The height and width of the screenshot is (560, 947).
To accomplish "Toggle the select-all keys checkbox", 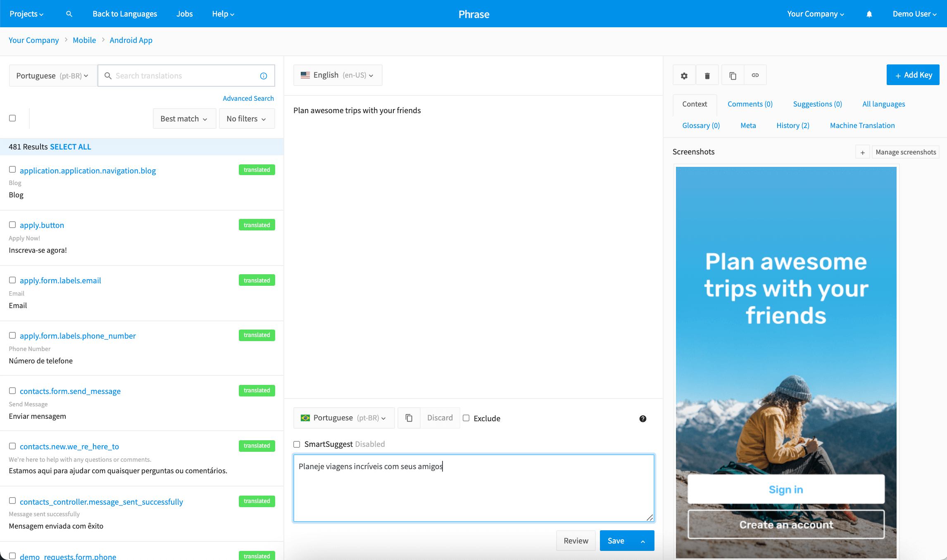I will click(x=12, y=118).
